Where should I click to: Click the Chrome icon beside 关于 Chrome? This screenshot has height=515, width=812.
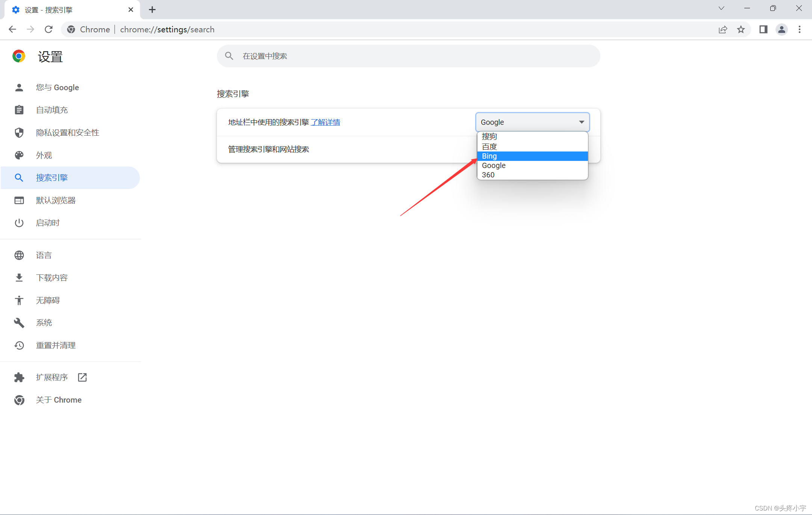point(19,400)
